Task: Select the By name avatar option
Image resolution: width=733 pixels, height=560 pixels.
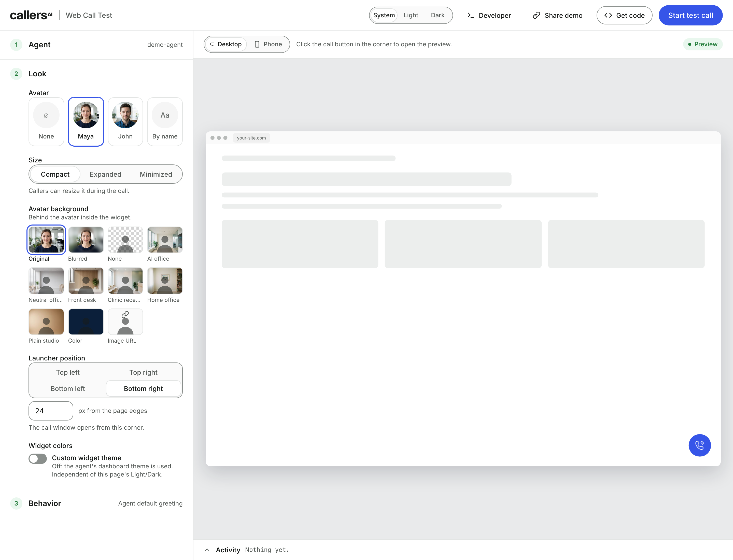Action: [165, 122]
